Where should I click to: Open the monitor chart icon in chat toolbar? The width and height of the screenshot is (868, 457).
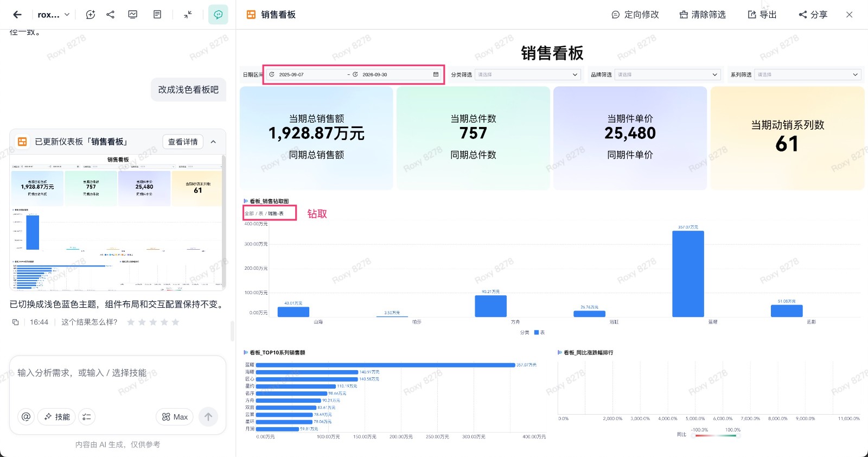coord(133,15)
